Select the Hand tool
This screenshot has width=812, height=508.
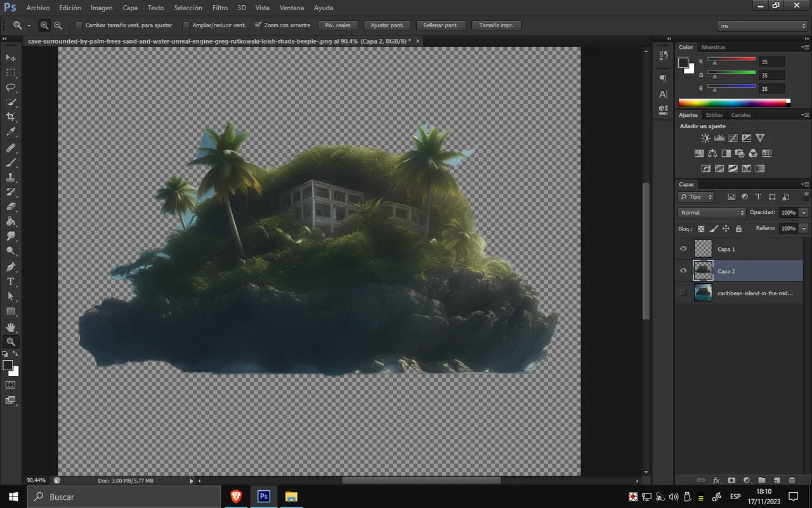click(11, 327)
